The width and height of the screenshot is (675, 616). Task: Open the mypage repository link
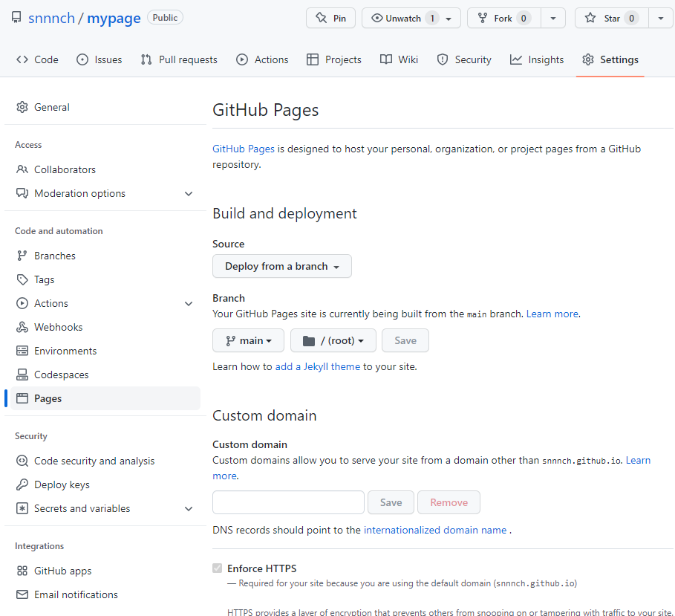point(114,19)
